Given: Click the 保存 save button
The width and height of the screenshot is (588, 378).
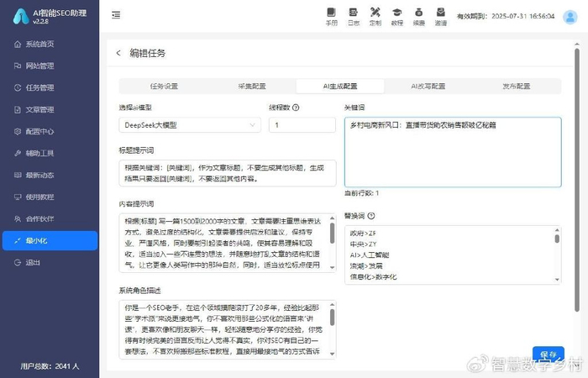Looking at the screenshot, I should click(x=549, y=354).
